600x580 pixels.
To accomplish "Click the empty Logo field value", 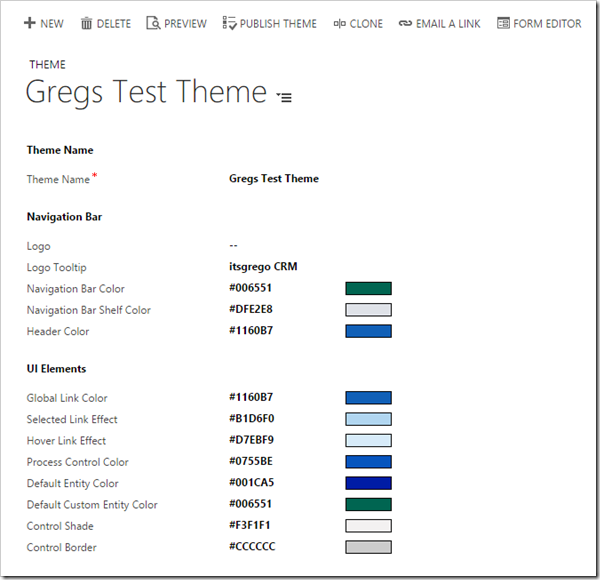I will [233, 246].
